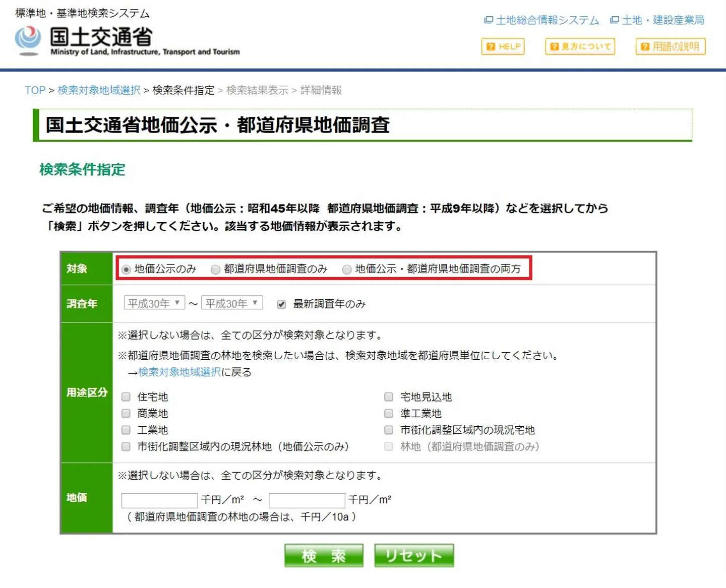726x588 pixels.
Task: Open the HELP button
Action: pos(503,46)
